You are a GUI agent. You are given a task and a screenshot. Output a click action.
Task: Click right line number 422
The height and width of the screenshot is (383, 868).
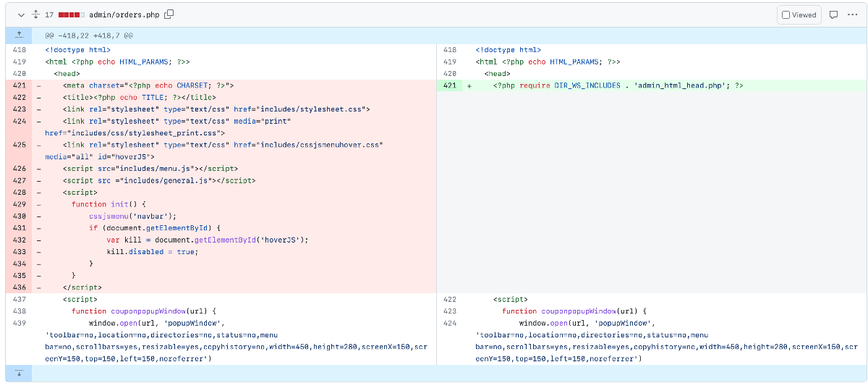[x=449, y=299]
